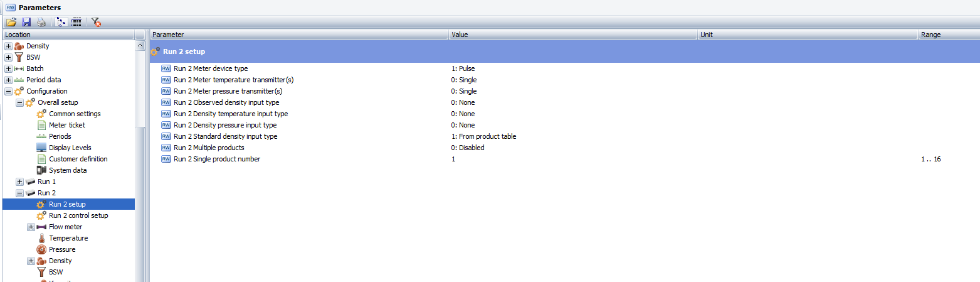The height and width of the screenshot is (282, 980).
Task: Click the Value column header
Action: click(x=573, y=35)
